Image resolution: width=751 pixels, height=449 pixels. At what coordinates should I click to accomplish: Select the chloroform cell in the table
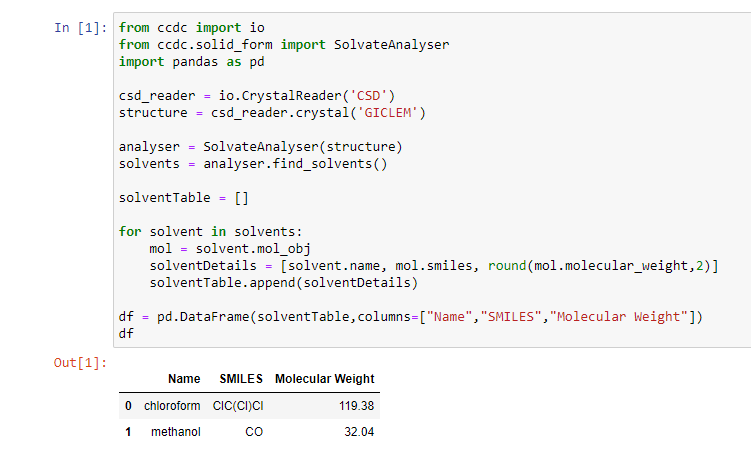[172, 406]
